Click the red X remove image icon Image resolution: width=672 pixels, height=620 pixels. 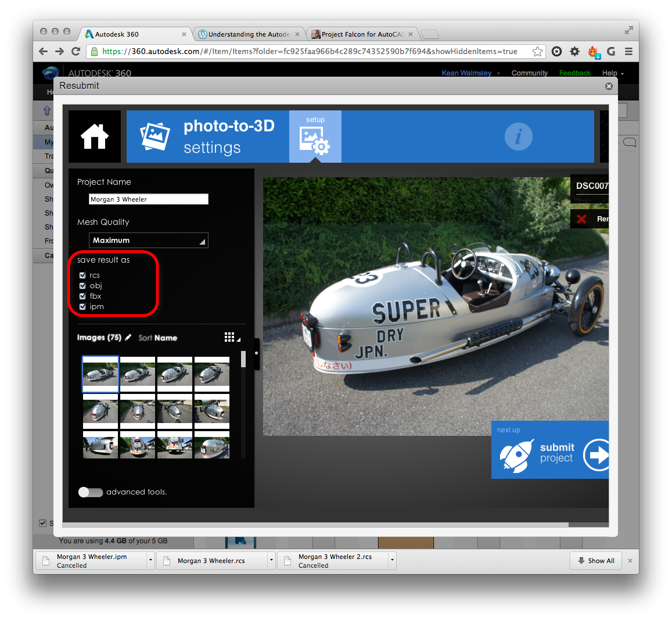coord(581,219)
